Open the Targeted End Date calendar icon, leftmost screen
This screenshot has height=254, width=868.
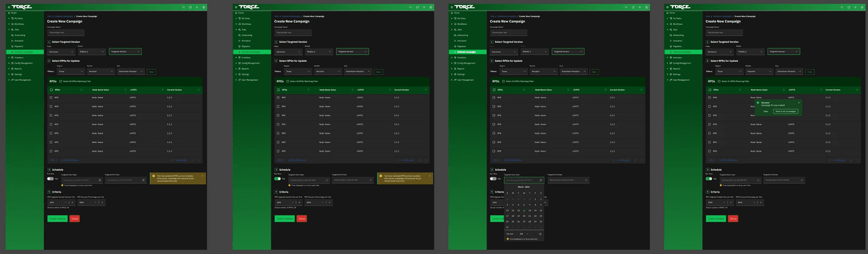(x=143, y=180)
